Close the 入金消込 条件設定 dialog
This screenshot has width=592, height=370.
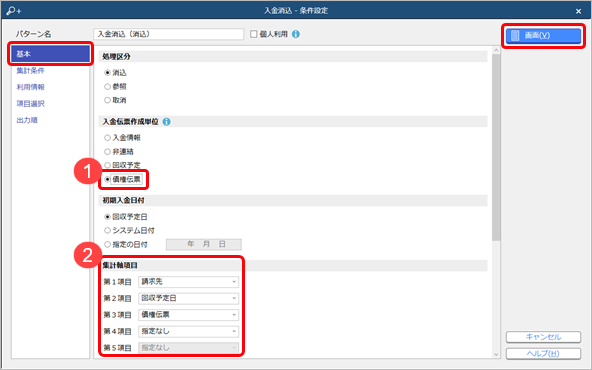pos(578,11)
